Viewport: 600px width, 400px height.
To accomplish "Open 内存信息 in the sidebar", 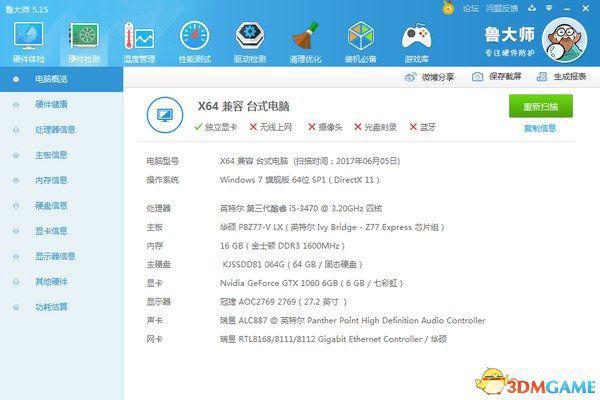I will pos(51,180).
